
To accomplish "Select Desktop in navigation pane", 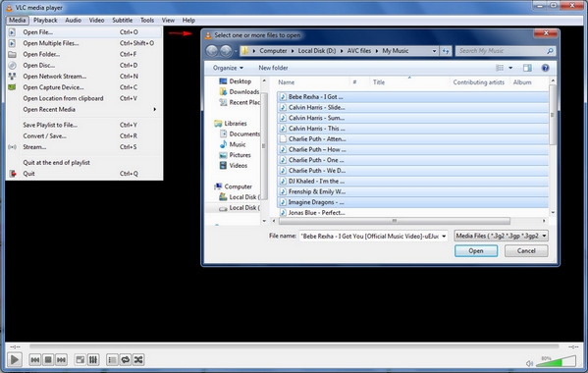I will click(x=236, y=80).
